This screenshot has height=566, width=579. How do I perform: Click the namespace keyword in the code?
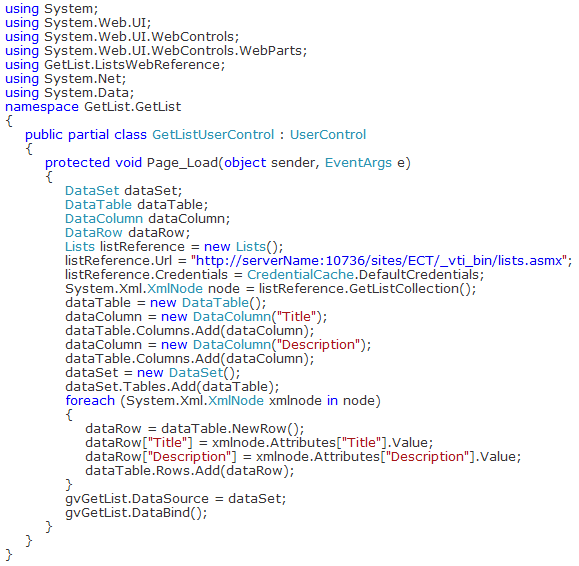click(42, 107)
